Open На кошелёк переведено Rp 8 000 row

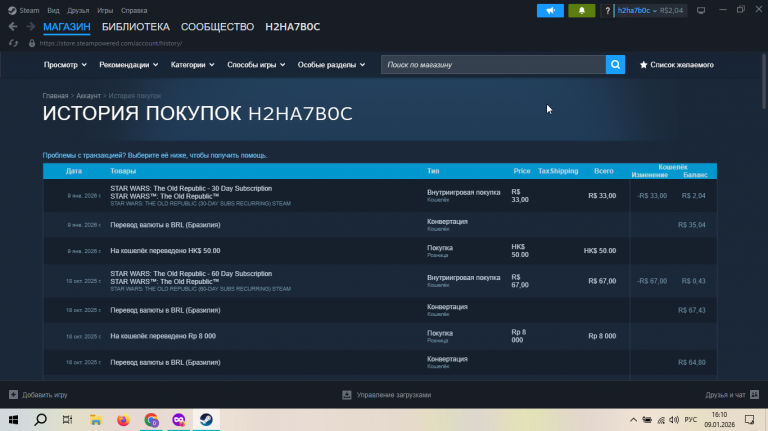click(380, 336)
